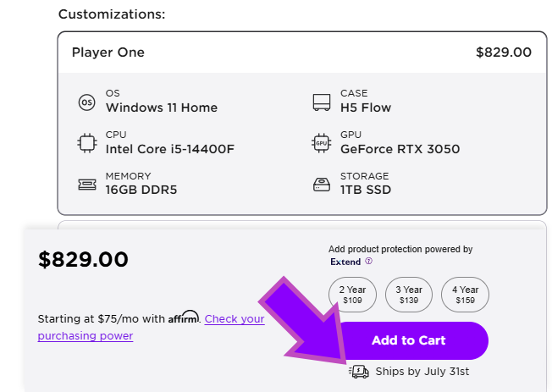552x392 pixels.
Task: Click the memory RAM stick icon
Action: (86, 184)
